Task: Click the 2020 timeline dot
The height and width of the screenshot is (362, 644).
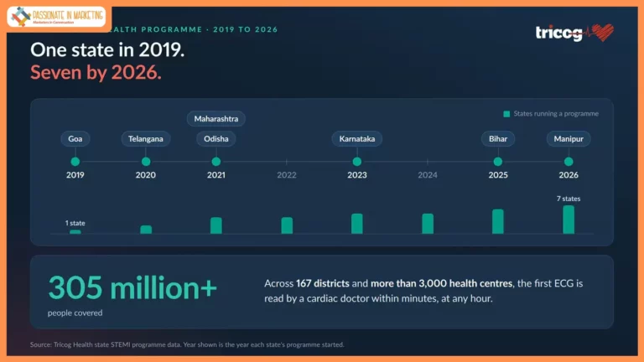Action: (146, 162)
